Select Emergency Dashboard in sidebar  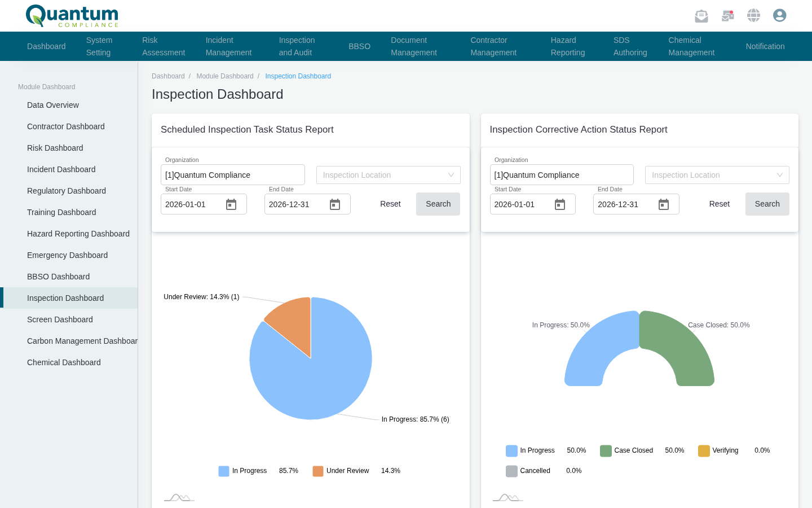tap(69, 255)
